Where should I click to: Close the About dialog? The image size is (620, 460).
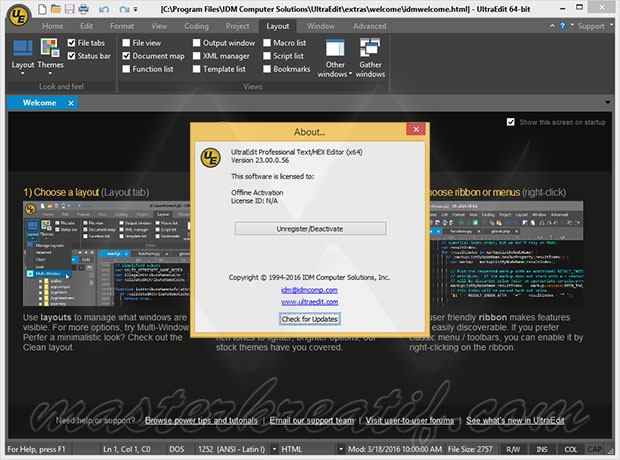(416, 129)
